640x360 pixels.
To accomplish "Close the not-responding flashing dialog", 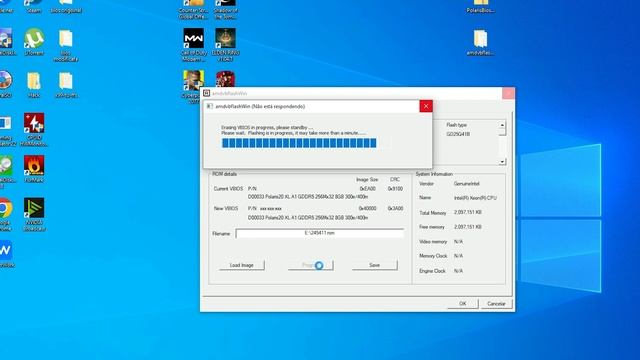I will (x=426, y=106).
